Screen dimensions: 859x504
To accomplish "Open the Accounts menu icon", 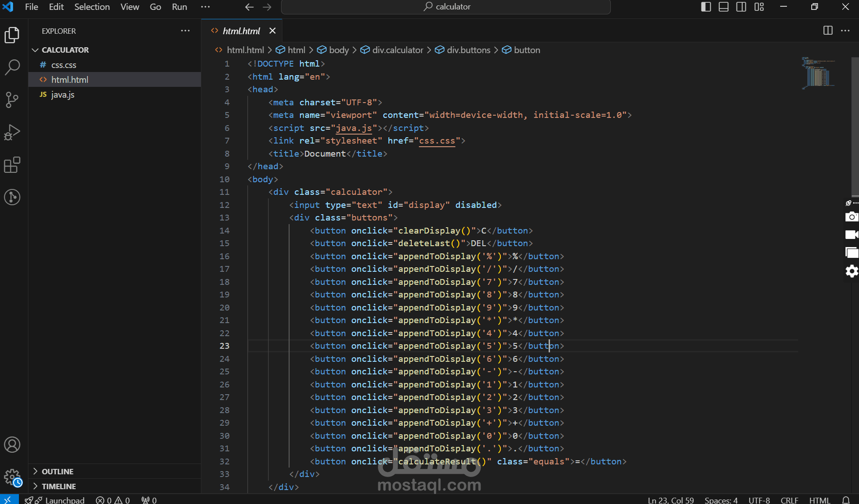I will tap(12, 445).
